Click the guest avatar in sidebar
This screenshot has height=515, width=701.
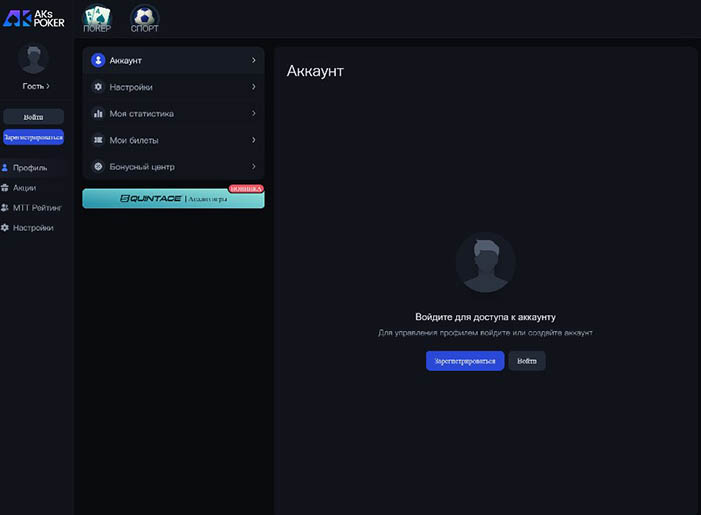click(x=33, y=58)
